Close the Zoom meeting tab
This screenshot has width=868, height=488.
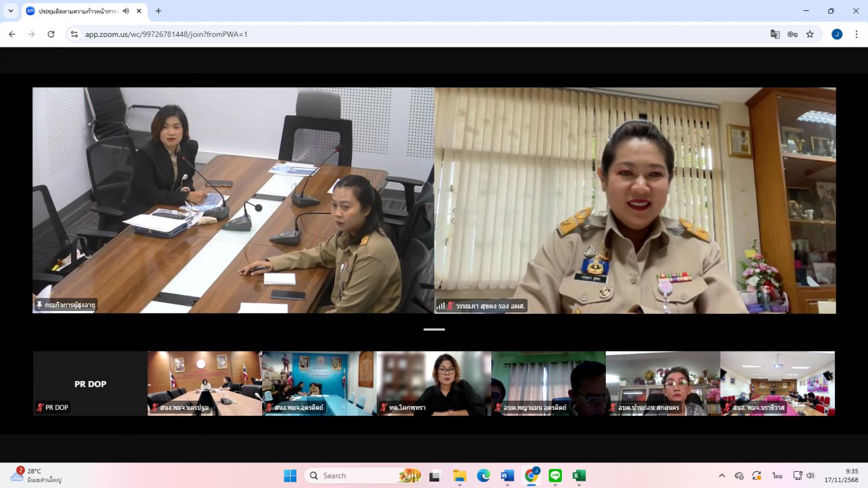point(139,11)
